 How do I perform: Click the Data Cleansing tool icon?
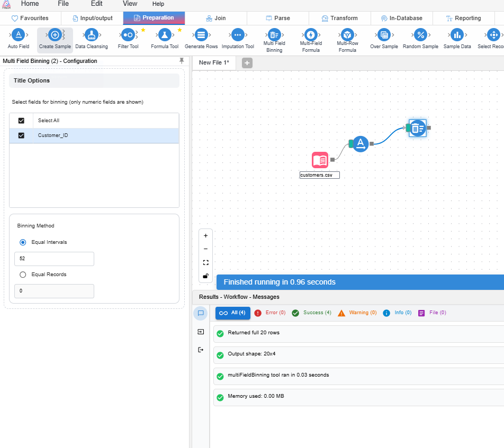[x=92, y=35]
